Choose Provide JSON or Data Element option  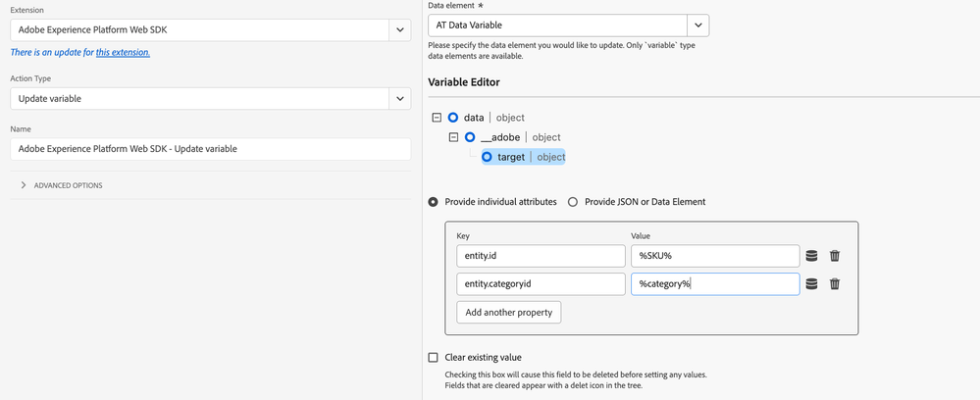(x=573, y=202)
